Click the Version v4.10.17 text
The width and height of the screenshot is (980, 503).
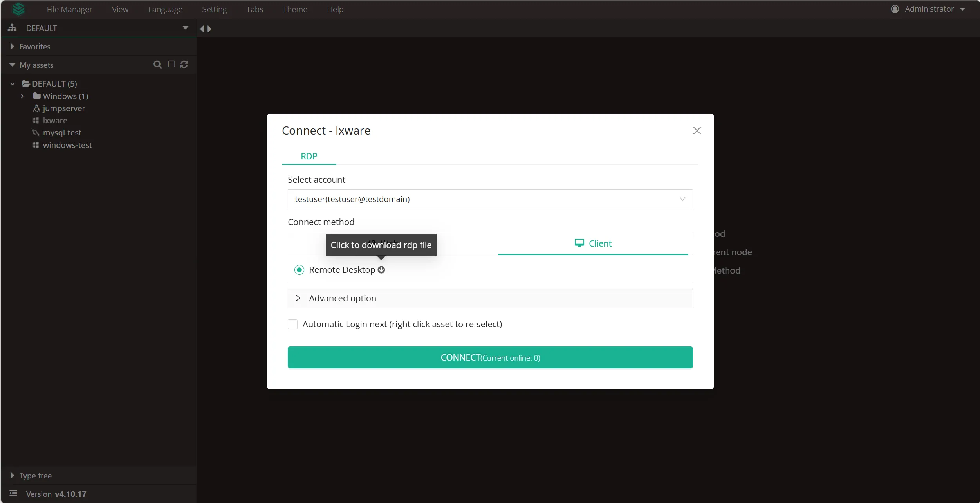[x=56, y=494]
